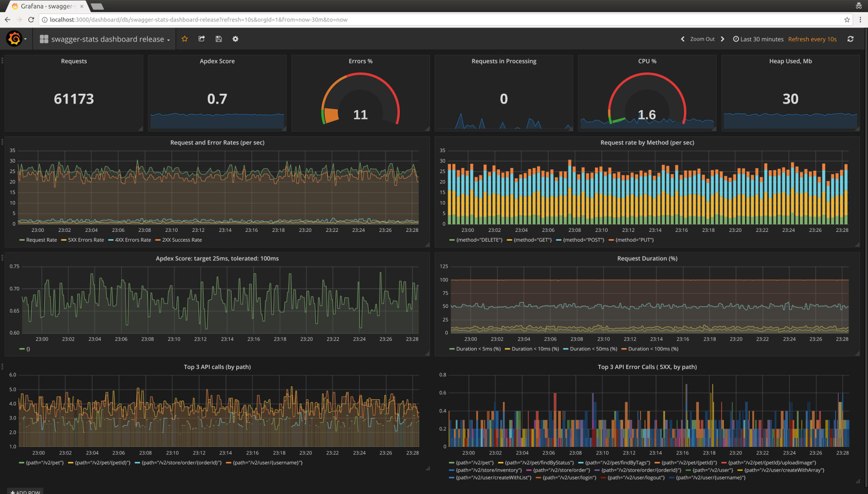
Task: Click inside the browser address bar
Action: 198,20
